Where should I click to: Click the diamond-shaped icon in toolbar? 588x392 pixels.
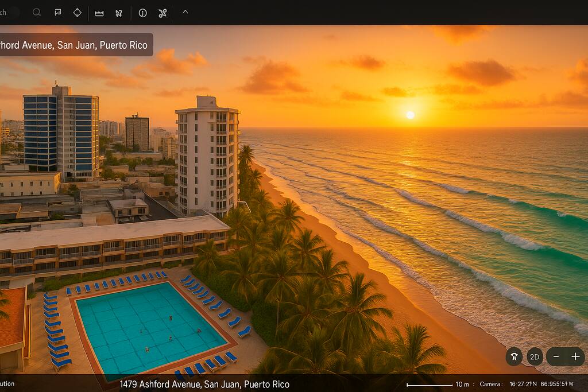[x=78, y=12]
